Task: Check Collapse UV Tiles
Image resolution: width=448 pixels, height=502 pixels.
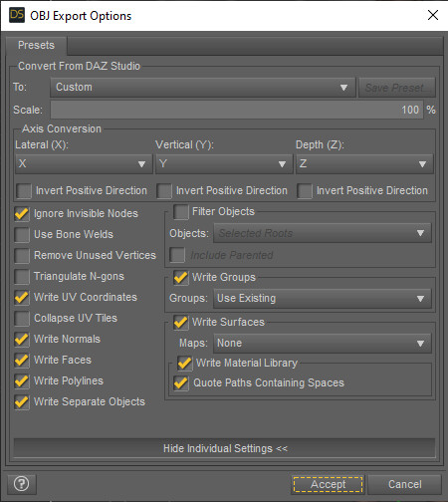Action: tap(22, 318)
